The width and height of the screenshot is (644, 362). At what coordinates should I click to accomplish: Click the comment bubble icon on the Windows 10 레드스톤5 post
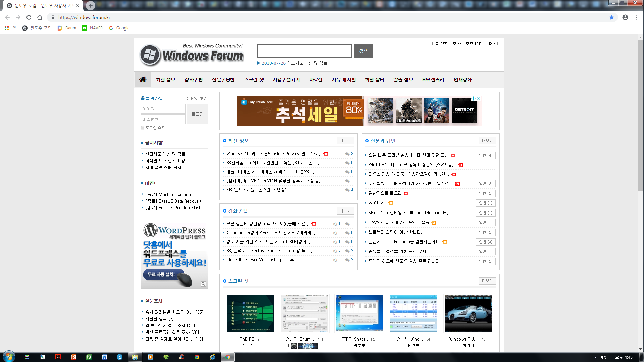(347, 154)
